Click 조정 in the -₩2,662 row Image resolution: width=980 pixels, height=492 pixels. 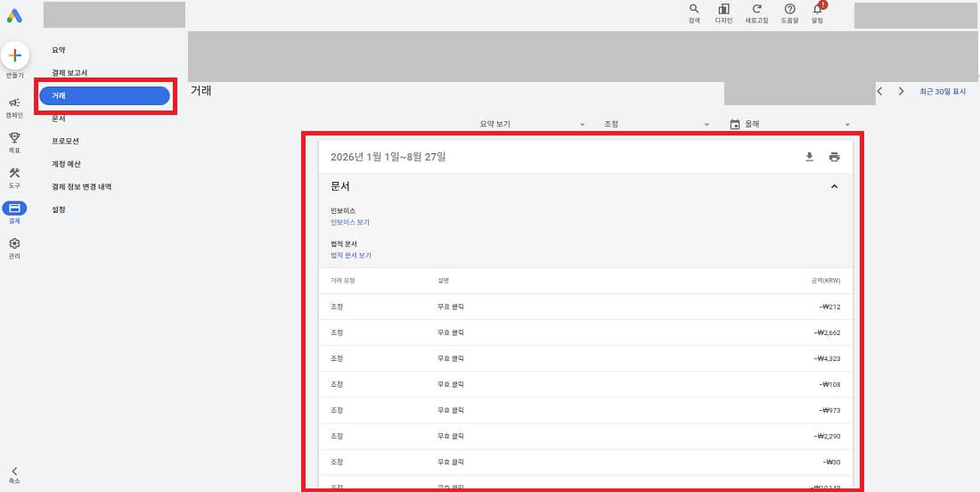[x=336, y=332]
